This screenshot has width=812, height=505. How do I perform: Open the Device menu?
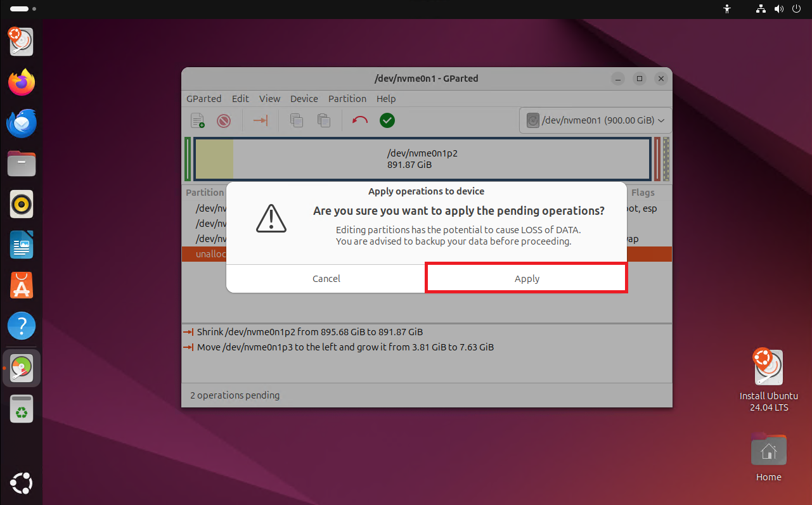(x=304, y=99)
